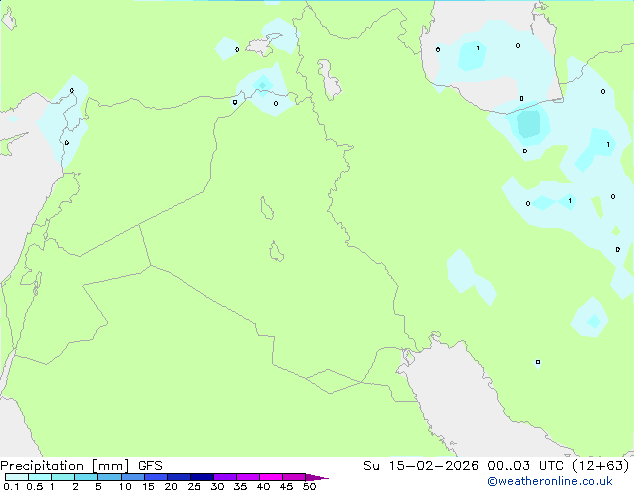
Task: Click the navy swatch between 25 and 30
Action: click(202, 477)
